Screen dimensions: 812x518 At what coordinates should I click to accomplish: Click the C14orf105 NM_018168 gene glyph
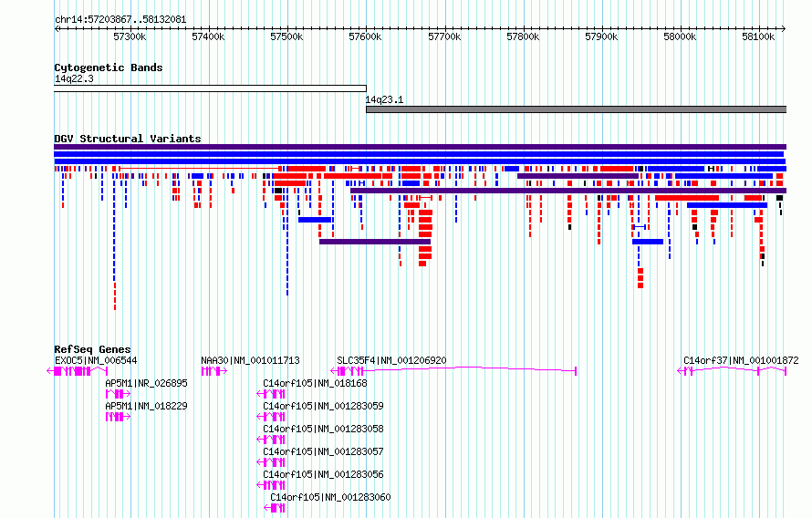coord(271,394)
